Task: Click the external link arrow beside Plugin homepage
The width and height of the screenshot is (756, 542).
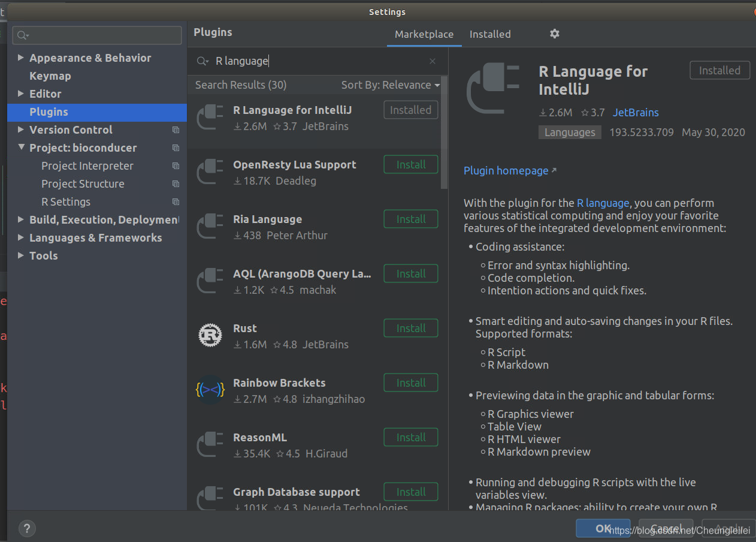Action: (554, 170)
